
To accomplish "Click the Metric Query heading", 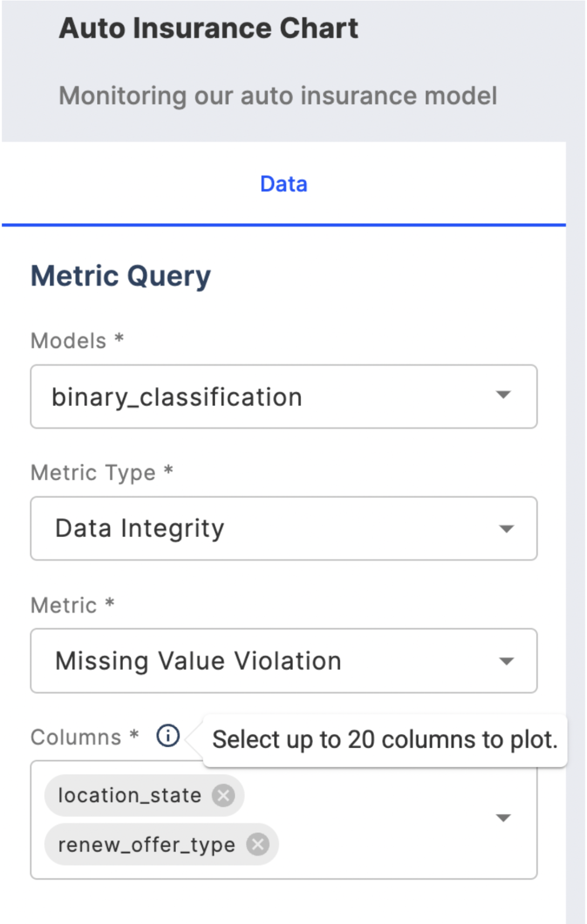I will 121,276.
